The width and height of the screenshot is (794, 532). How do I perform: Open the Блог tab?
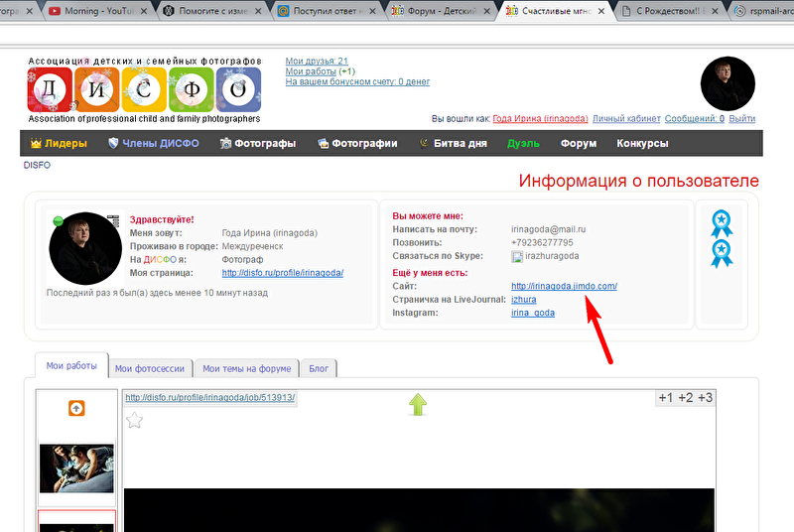click(319, 368)
